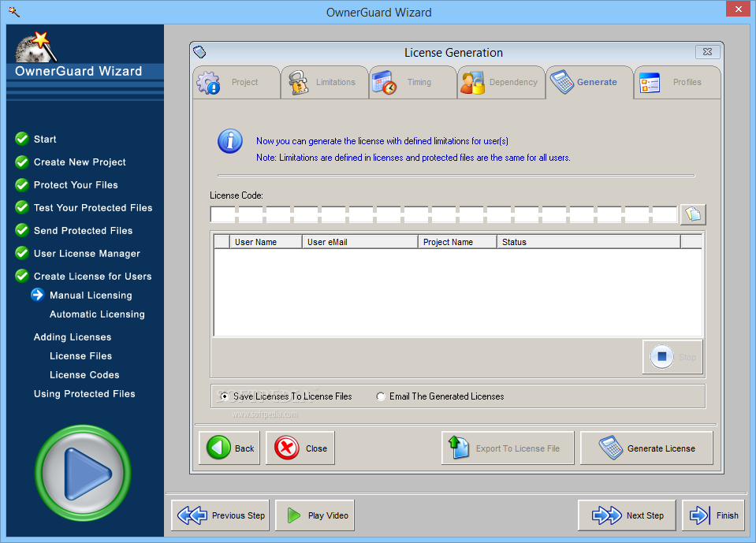756x543 pixels.
Task: Select Create License for Users step
Action: (92, 277)
